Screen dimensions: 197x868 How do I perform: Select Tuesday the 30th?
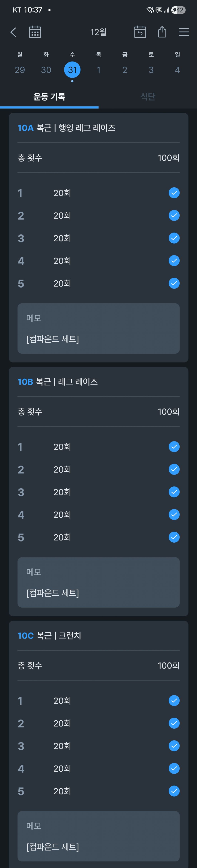(46, 70)
